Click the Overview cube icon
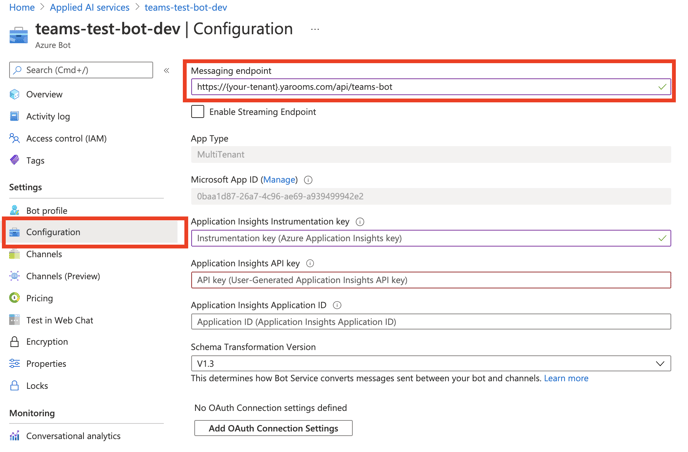This screenshot has height=452, width=688. [x=14, y=94]
